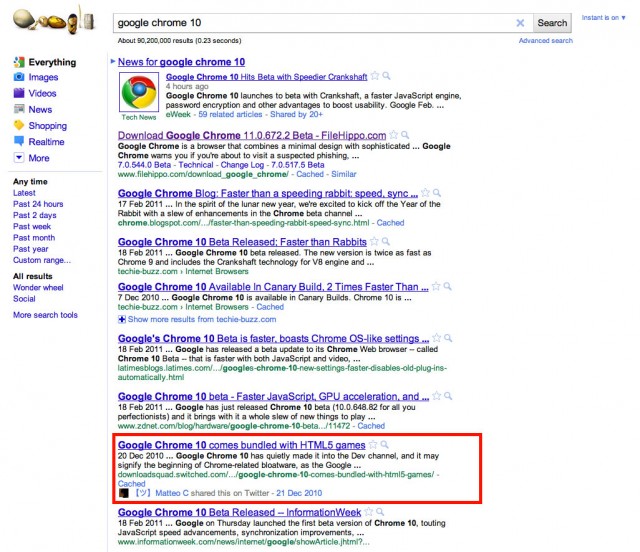Open the 59 related articles link
Image resolution: width=640 pixels, height=552 pixels.
tap(230, 114)
